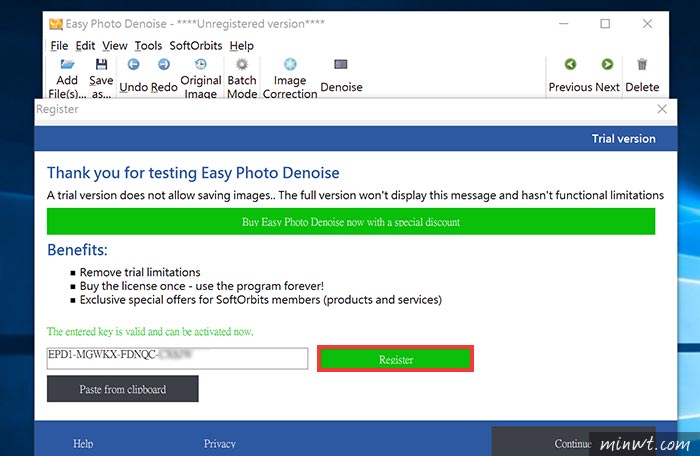The height and width of the screenshot is (456, 700).
Task: Close the Easy Photo Denoise main window
Action: 647,24
